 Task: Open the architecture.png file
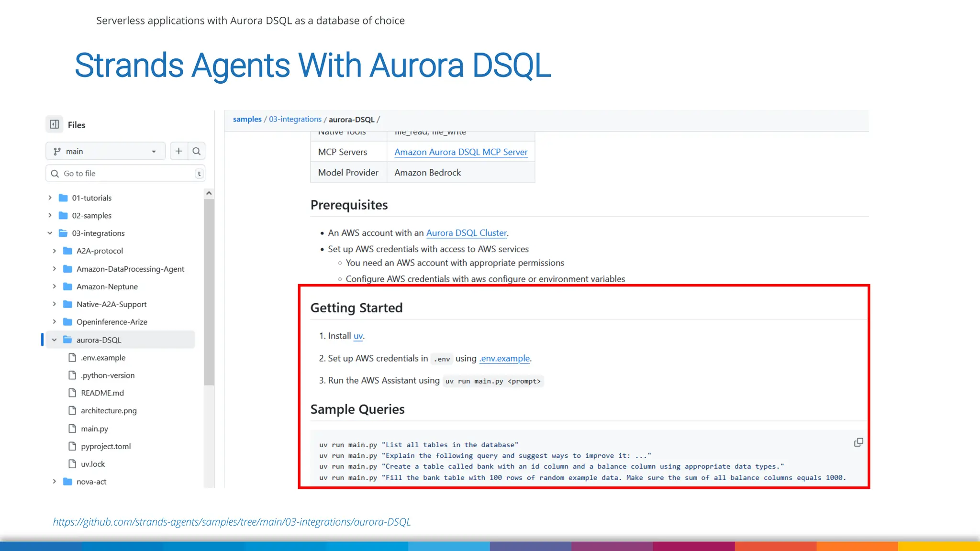(109, 411)
